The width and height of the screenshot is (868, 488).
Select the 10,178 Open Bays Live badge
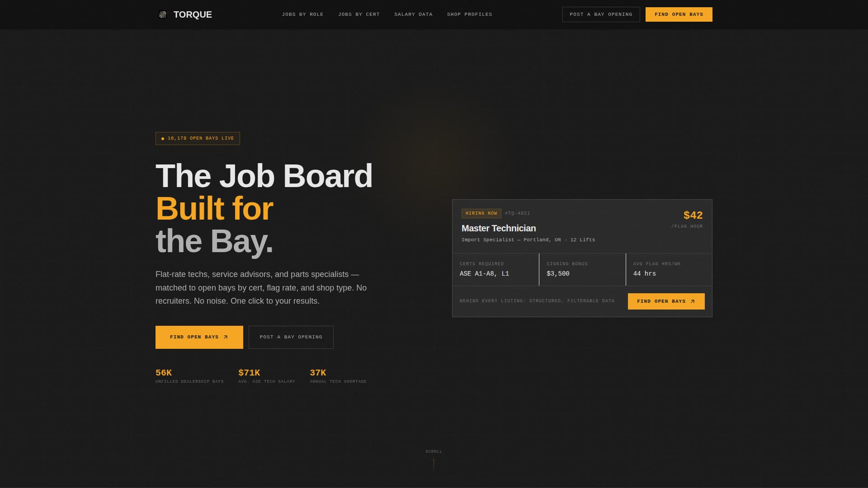click(x=198, y=138)
